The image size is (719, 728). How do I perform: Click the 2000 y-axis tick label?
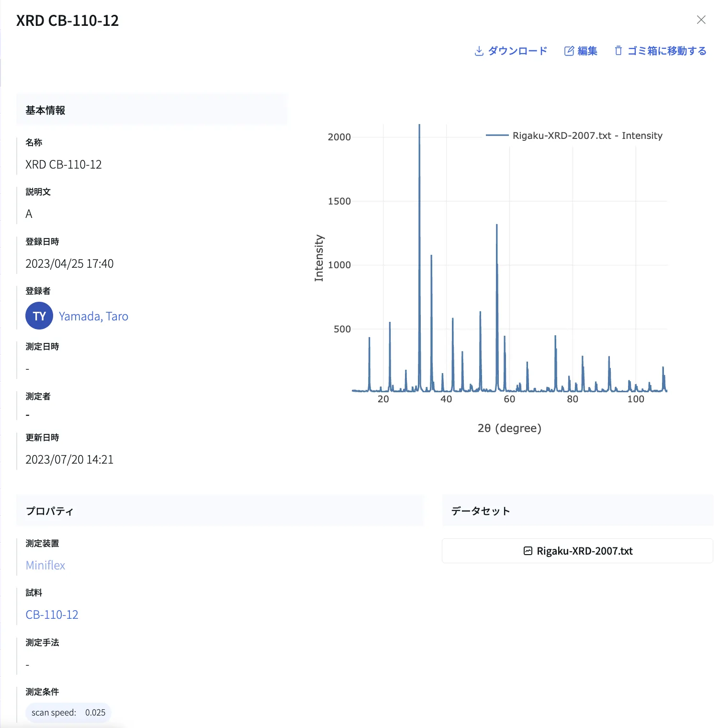(339, 137)
